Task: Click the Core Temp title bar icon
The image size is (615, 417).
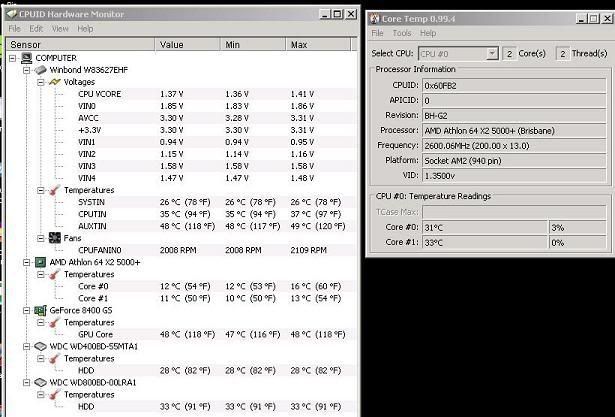Action: (x=375, y=19)
